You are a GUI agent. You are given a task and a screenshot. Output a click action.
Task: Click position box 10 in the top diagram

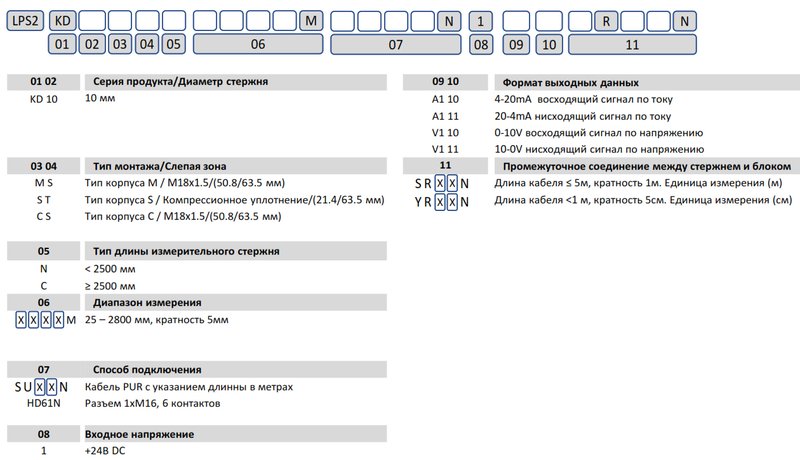pos(549,44)
